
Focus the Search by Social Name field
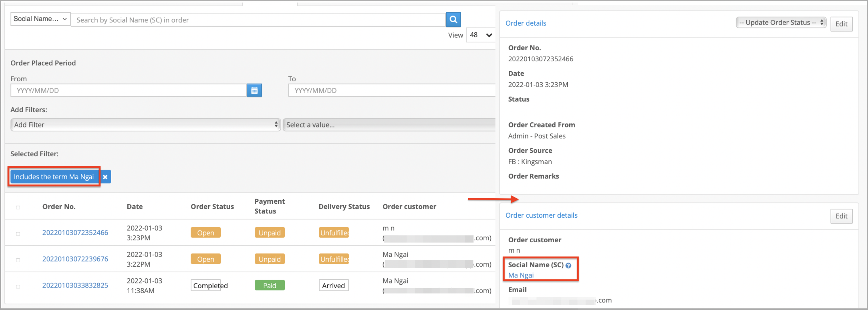[x=258, y=20]
